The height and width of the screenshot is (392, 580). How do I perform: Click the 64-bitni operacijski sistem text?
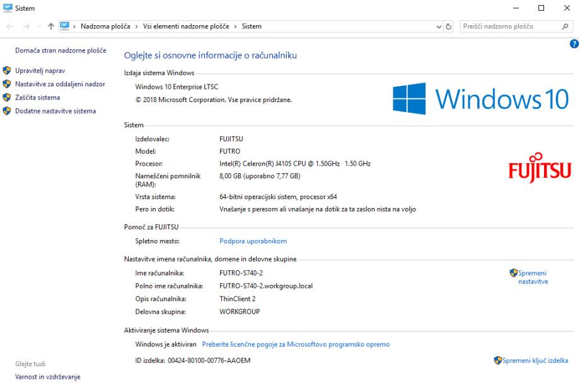(x=278, y=197)
